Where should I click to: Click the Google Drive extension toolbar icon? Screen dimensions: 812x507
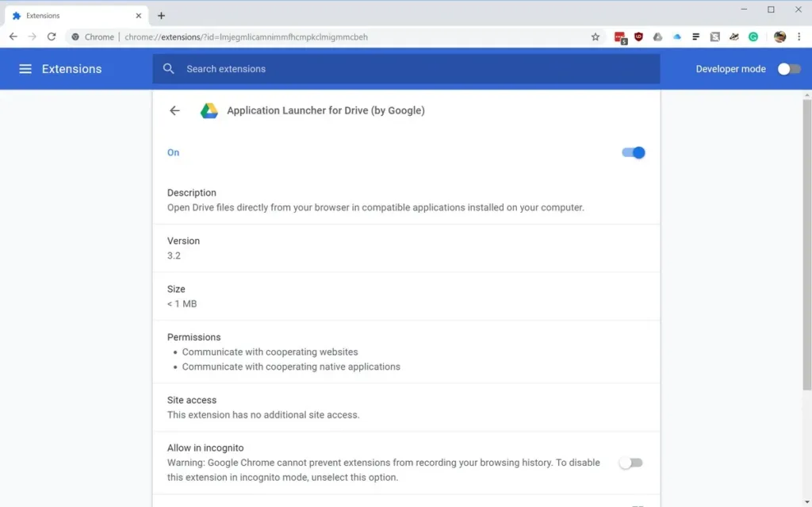(x=657, y=36)
